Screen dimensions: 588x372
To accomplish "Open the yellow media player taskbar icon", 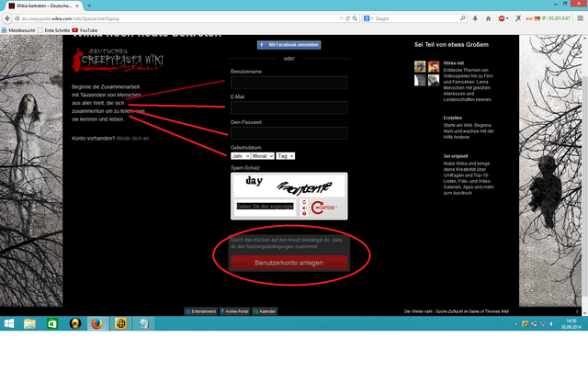I will click(75, 323).
